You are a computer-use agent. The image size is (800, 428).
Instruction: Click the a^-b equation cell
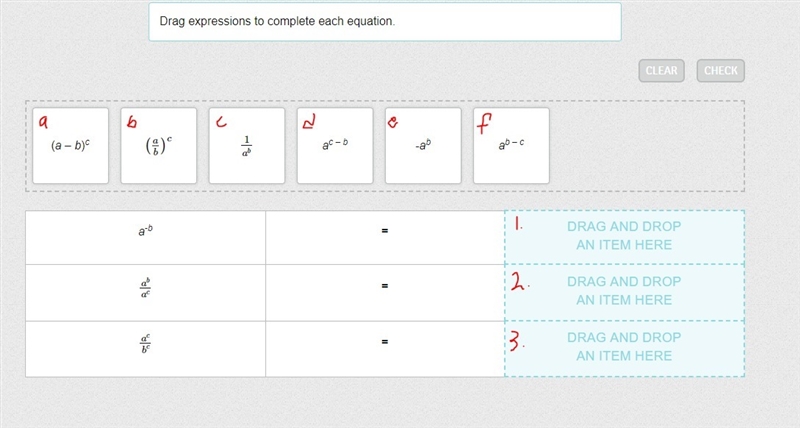click(x=145, y=237)
